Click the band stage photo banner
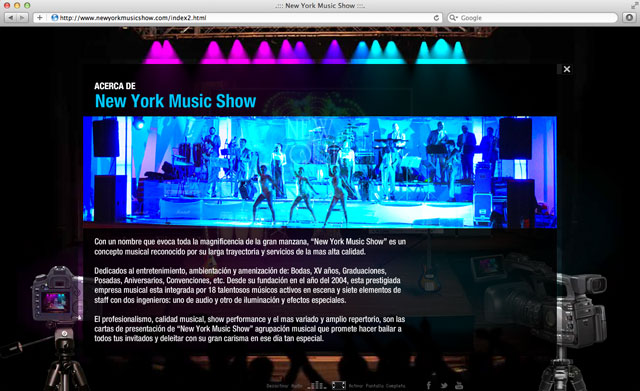The width and height of the screenshot is (640, 391). tap(320, 172)
